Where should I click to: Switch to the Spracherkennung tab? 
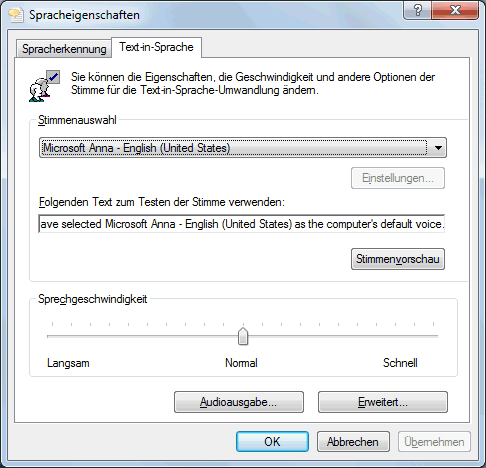tap(64, 49)
